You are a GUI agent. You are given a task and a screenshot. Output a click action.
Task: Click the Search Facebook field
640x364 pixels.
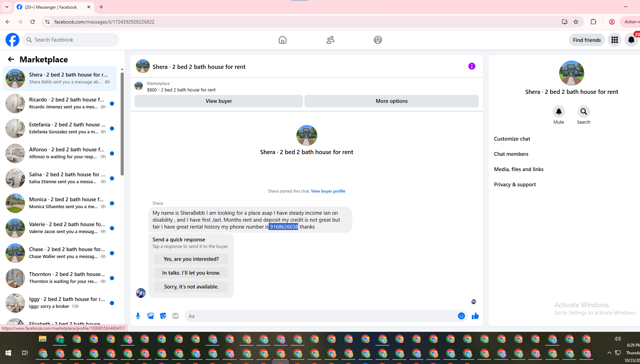point(71,40)
